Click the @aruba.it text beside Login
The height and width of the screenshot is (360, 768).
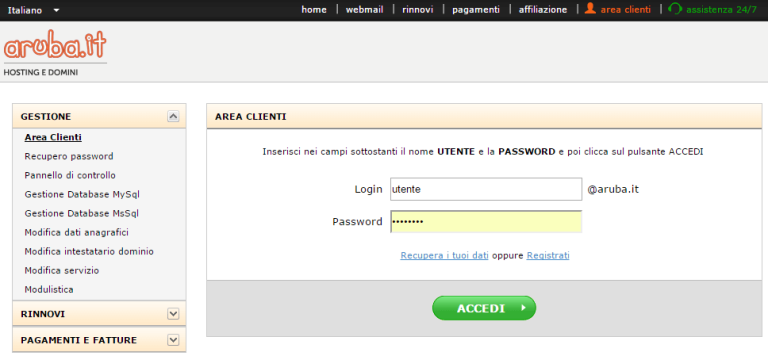613,190
